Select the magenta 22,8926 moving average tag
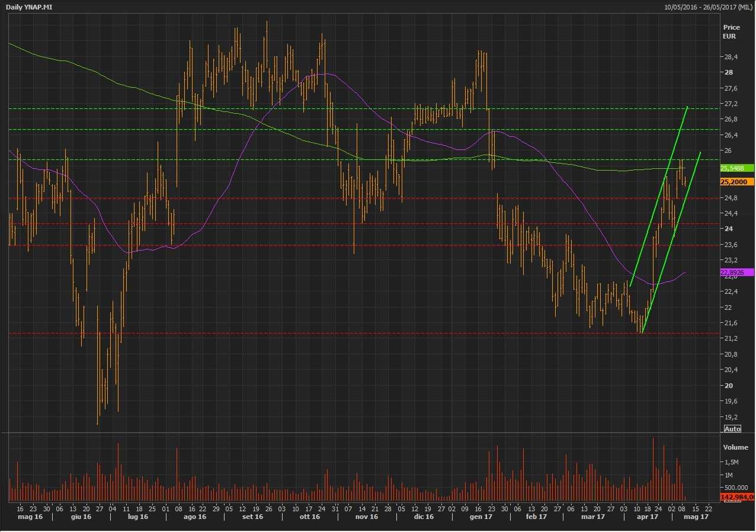The height and width of the screenshot is (532, 756). point(736,273)
